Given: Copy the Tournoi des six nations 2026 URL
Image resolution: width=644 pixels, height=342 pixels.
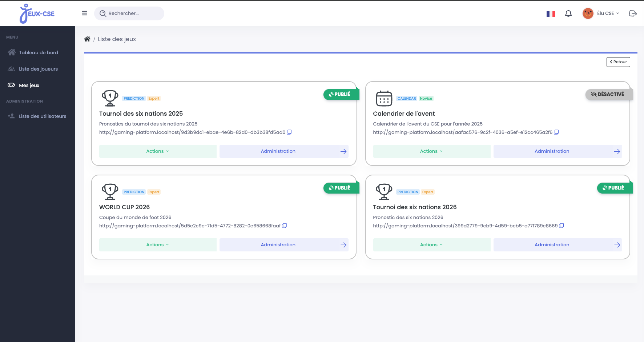Looking at the screenshot, I should [x=562, y=226].
